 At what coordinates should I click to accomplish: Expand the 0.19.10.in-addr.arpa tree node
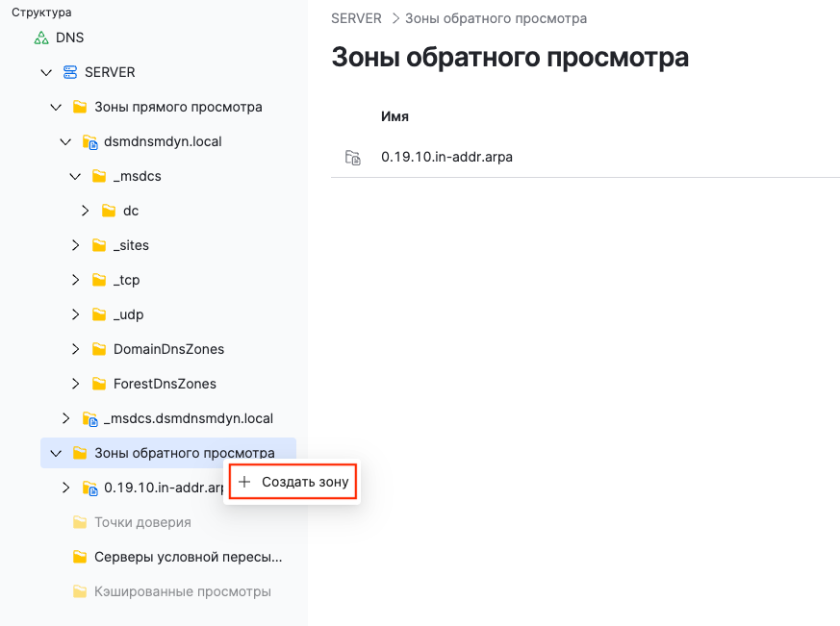click(x=65, y=488)
